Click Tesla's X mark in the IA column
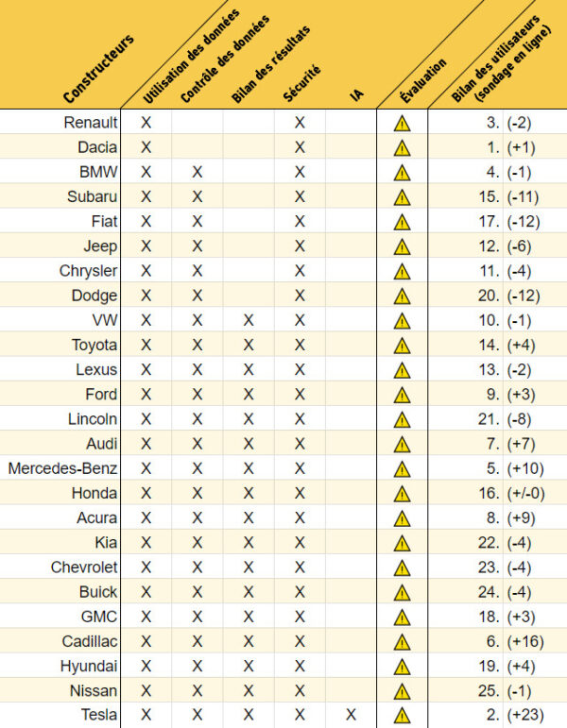Viewport: 567px width, 728px height. pyautogui.click(x=351, y=715)
